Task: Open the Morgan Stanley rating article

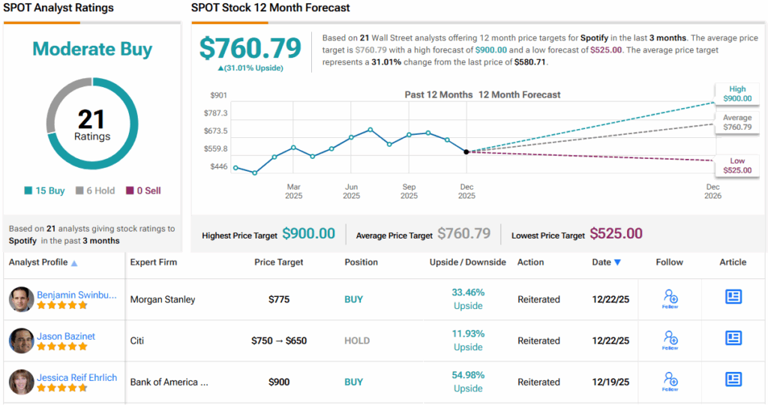Action: click(733, 297)
